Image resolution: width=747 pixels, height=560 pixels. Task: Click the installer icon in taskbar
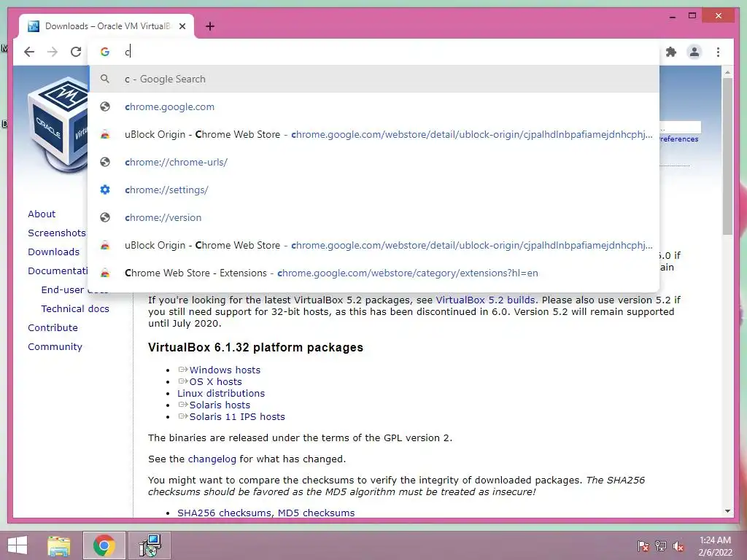(x=150, y=545)
